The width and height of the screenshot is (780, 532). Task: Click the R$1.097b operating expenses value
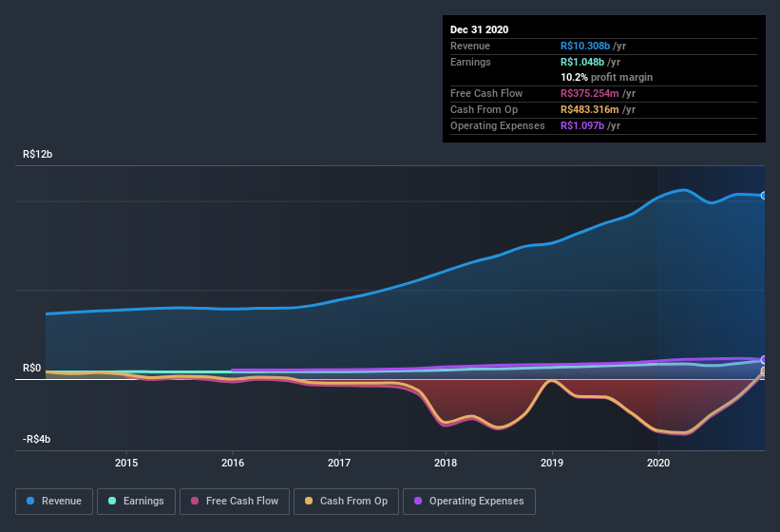click(x=582, y=125)
